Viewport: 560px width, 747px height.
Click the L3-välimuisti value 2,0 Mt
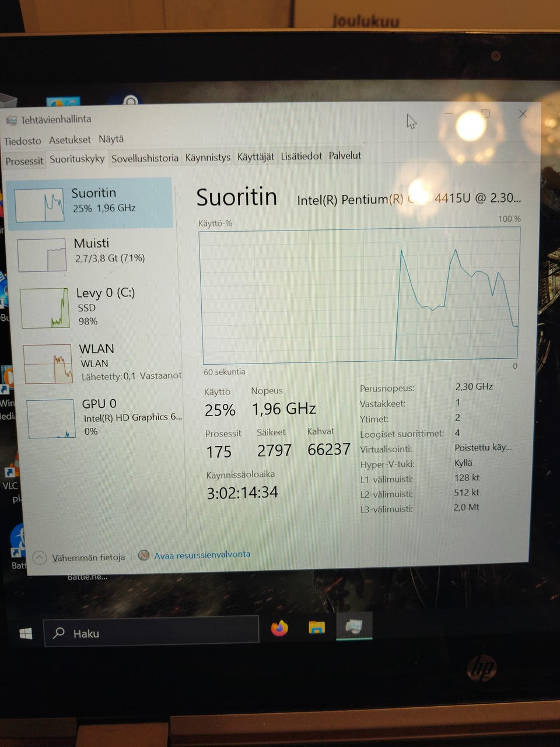pyautogui.click(x=466, y=507)
